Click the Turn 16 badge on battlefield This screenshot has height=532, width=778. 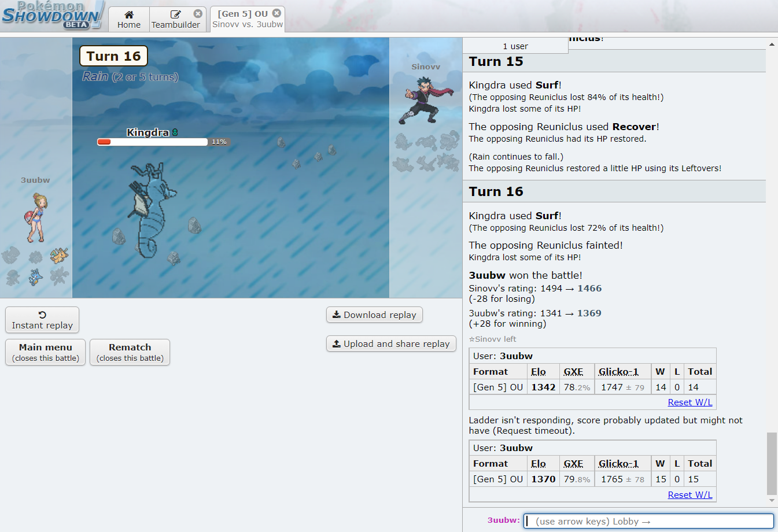coord(113,56)
